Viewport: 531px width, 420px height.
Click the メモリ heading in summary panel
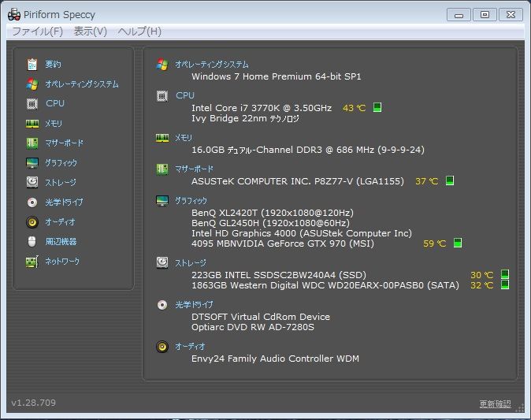(184, 138)
